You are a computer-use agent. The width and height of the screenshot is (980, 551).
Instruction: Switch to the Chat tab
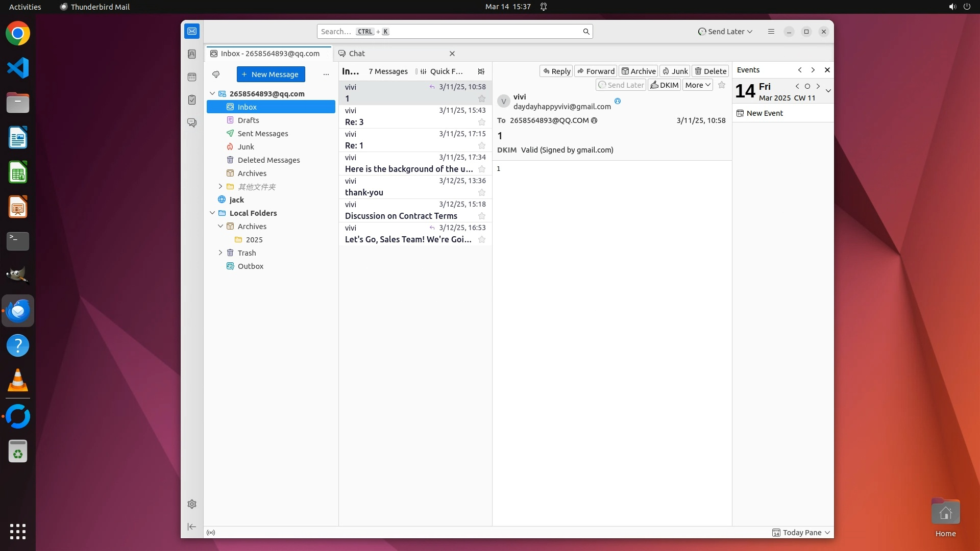pos(357,54)
